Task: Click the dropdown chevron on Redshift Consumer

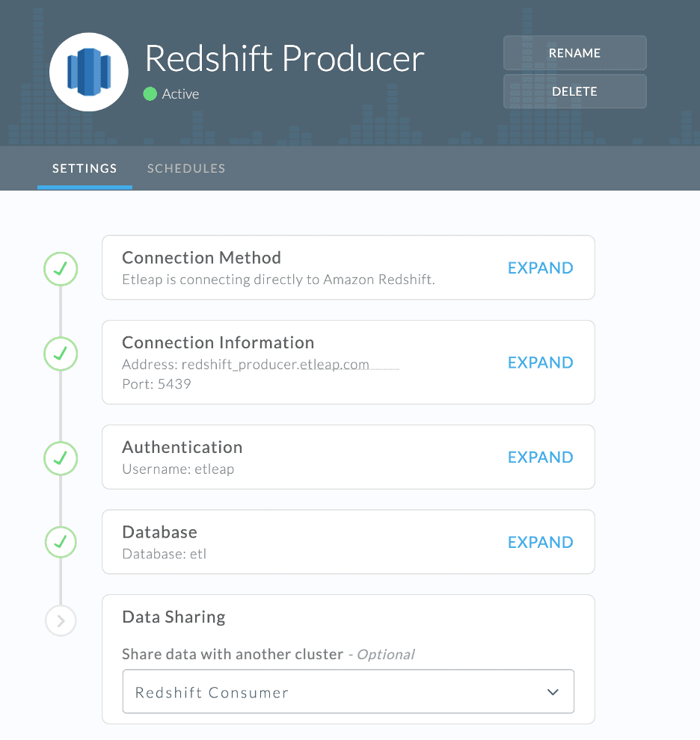Action: [553, 692]
